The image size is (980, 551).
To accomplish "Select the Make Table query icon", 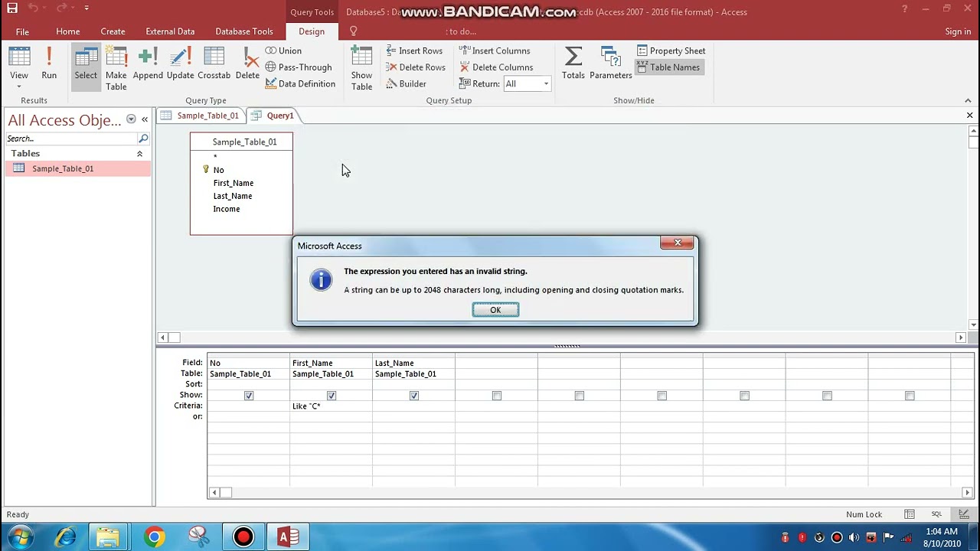I will 116,68.
